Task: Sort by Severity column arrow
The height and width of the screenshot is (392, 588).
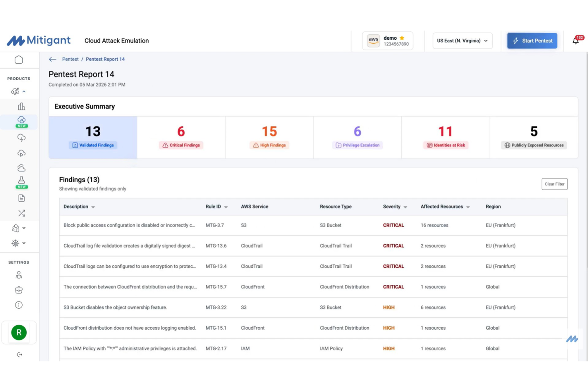Action: pyautogui.click(x=405, y=207)
